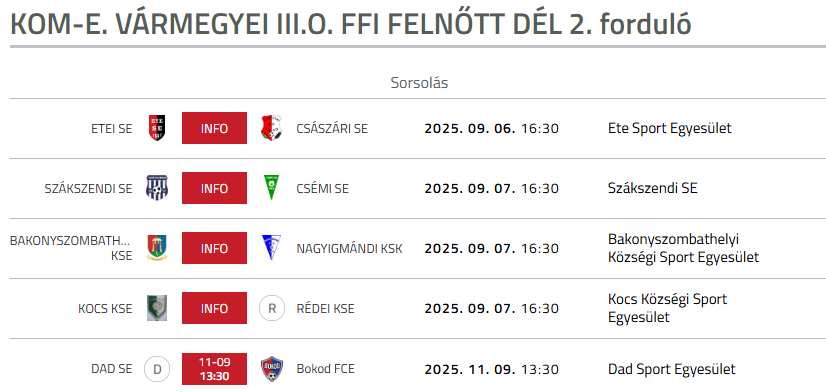Image resolution: width=826 pixels, height=392 pixels.
Task: Open the Kocs KSE badge icon
Action: coord(157,308)
